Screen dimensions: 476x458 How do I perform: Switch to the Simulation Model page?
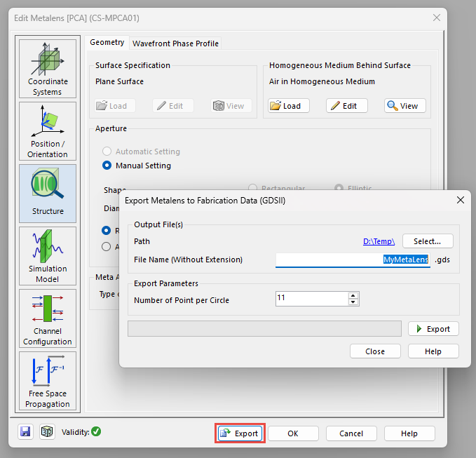pyautogui.click(x=48, y=255)
